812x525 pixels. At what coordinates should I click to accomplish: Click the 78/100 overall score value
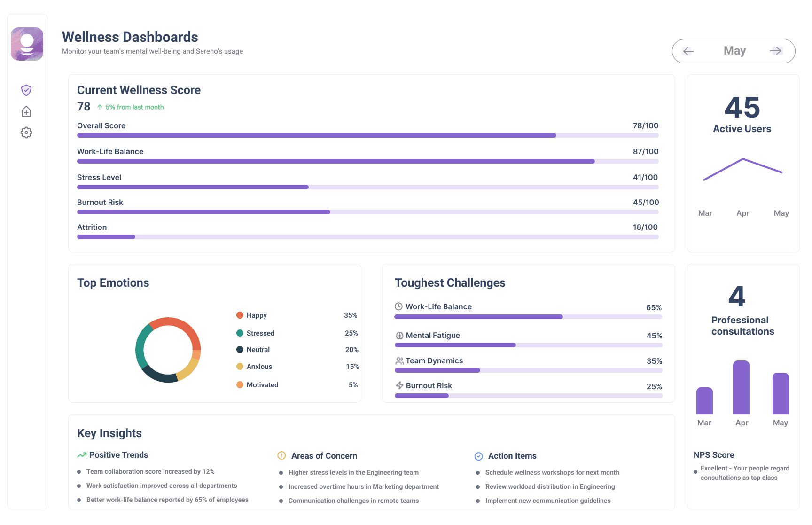[646, 125]
